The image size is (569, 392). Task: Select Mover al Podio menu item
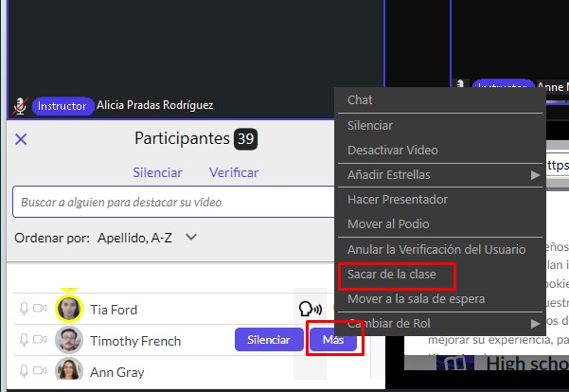pos(440,224)
